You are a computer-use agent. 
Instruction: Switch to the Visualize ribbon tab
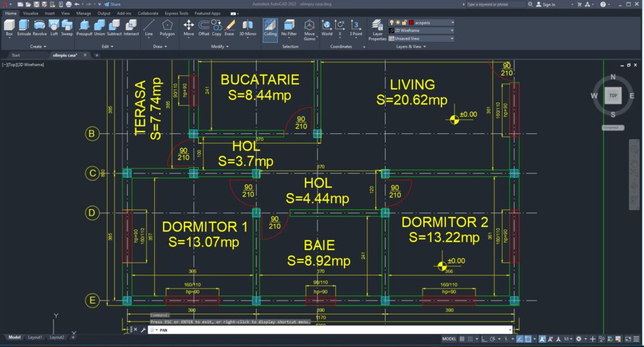click(31, 13)
